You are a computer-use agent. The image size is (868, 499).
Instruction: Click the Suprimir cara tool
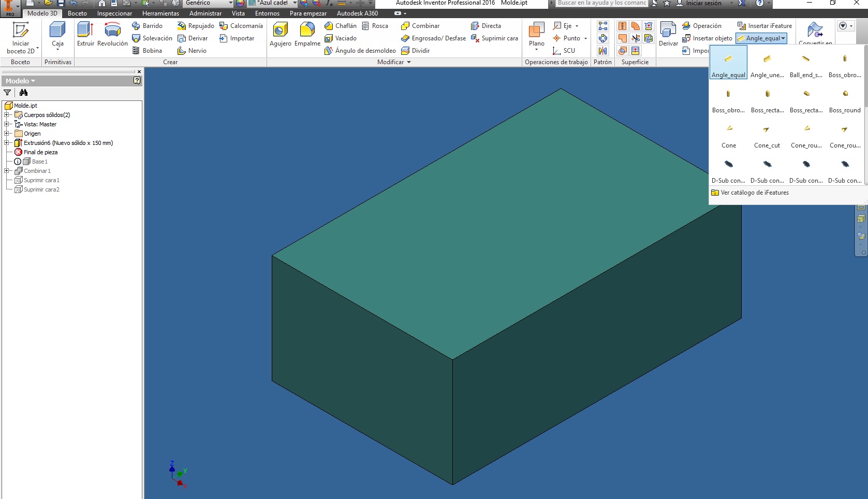point(494,38)
